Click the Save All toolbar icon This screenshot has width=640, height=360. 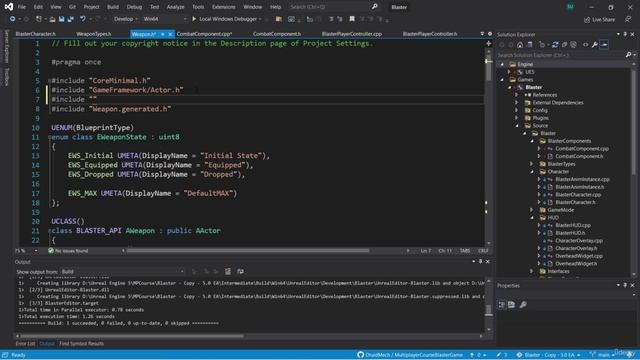tap(70, 19)
